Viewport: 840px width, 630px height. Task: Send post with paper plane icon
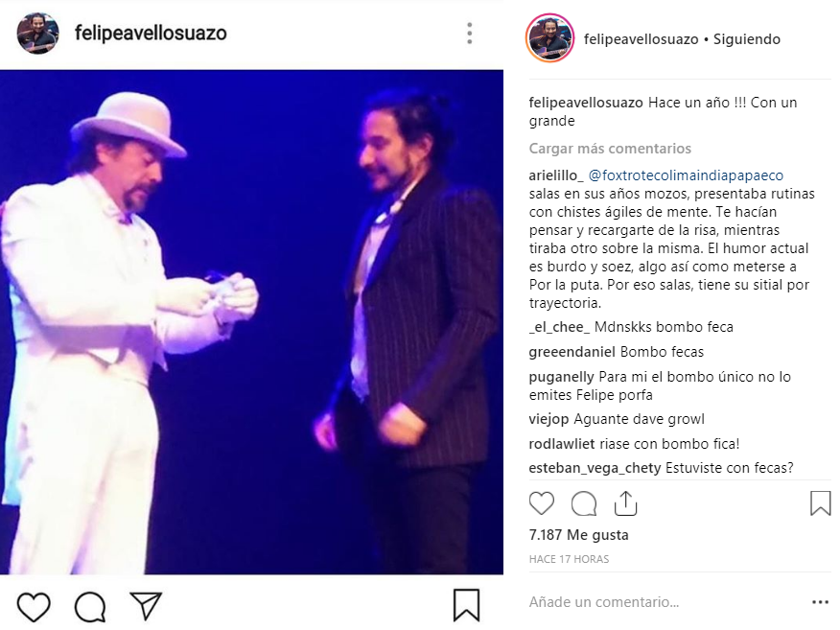click(x=146, y=606)
